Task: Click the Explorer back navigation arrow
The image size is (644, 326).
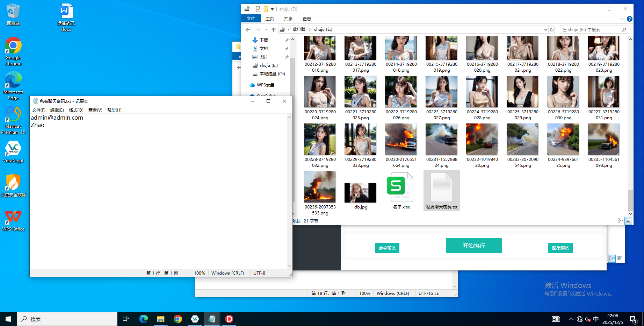Action: pos(248,30)
